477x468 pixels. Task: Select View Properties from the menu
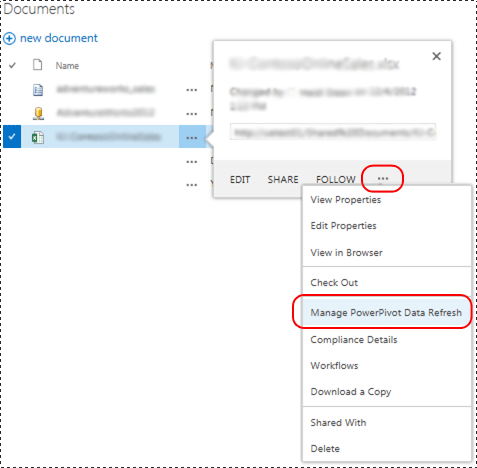click(x=346, y=200)
